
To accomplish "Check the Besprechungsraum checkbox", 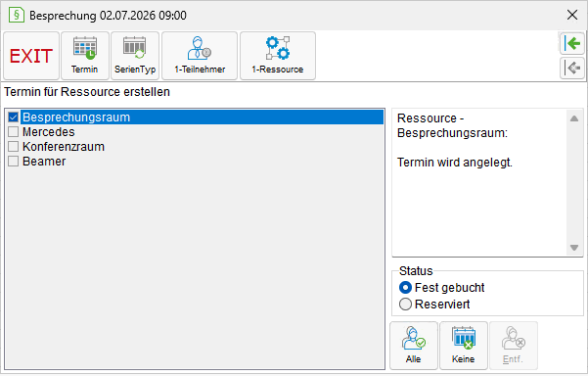I will pyautogui.click(x=13, y=117).
